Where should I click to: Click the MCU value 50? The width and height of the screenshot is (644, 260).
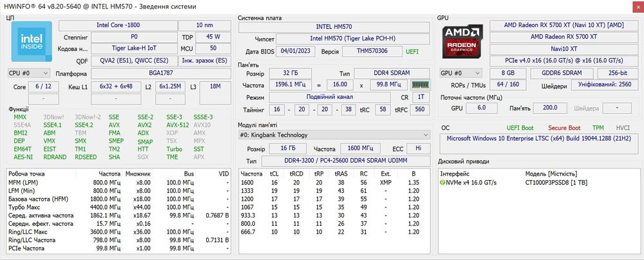(213, 48)
